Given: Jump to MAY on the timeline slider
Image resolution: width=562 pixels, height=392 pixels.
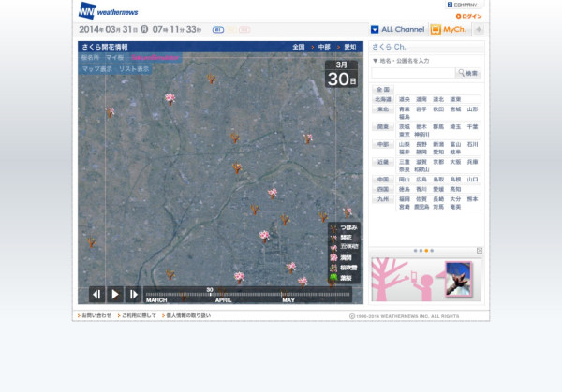Looking at the screenshot, I should pos(288,300).
